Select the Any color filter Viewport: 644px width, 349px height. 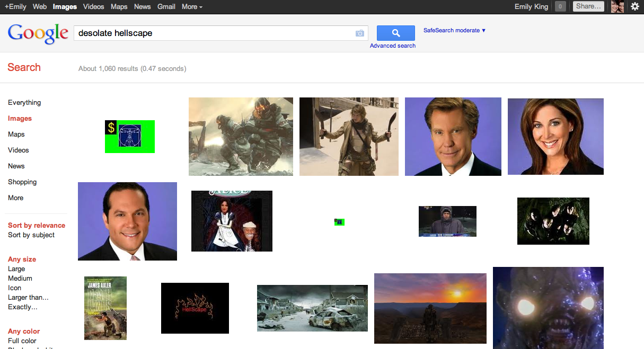[24, 331]
